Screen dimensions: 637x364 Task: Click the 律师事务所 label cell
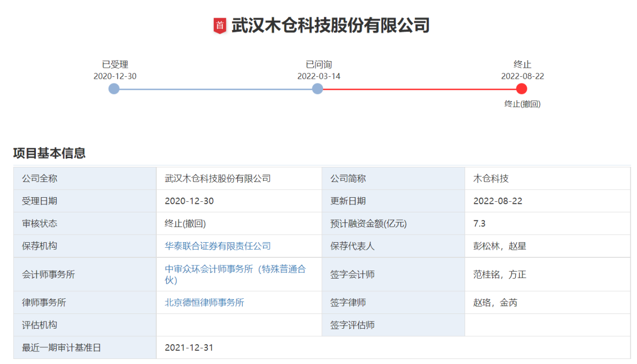(85, 303)
